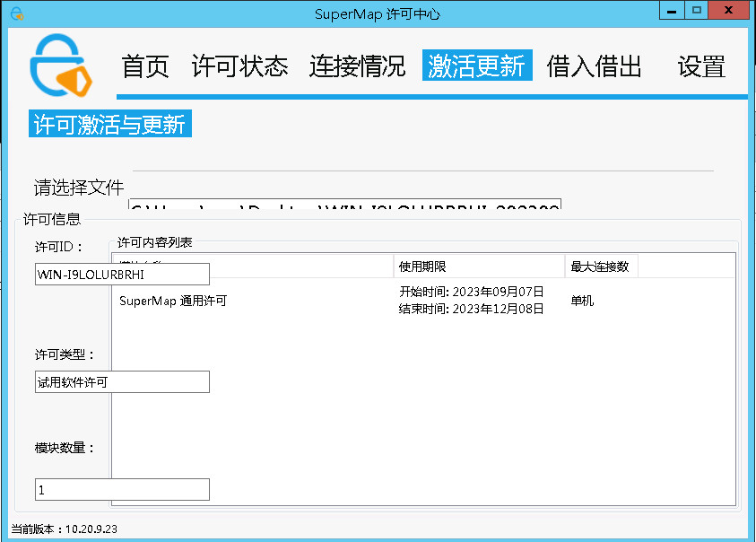
Task: Click the license file path field
Action: [344, 203]
